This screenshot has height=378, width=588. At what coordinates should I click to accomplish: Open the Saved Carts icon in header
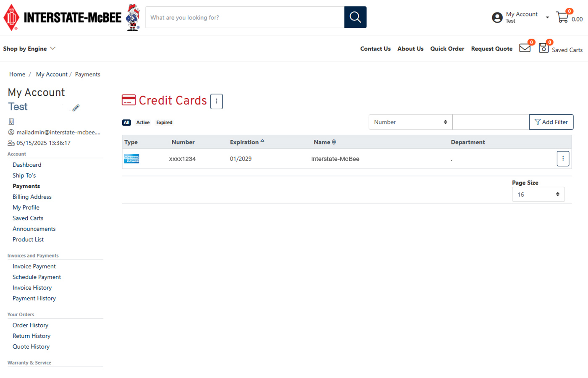pos(543,48)
